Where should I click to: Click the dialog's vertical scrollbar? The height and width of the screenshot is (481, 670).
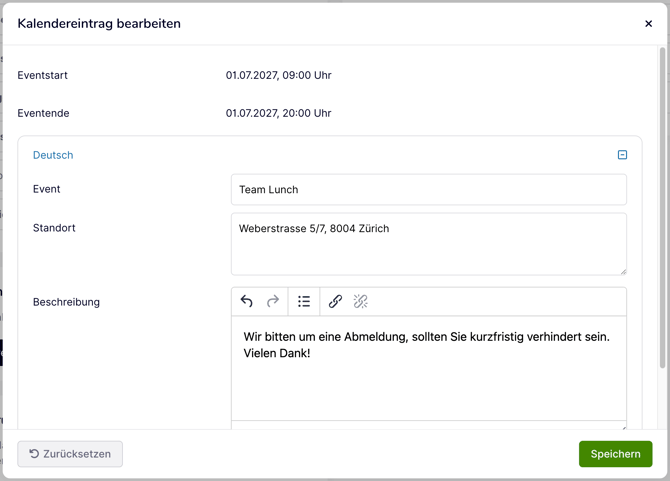point(662,208)
